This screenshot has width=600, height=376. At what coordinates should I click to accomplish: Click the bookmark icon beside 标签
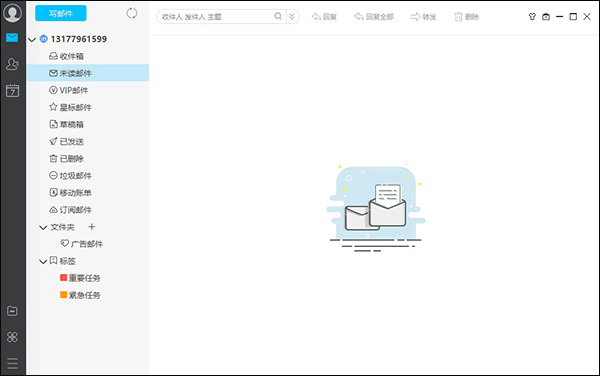54,260
